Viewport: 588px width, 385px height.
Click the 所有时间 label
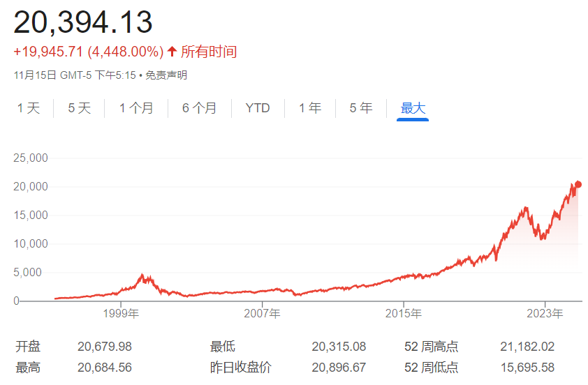[209, 52]
